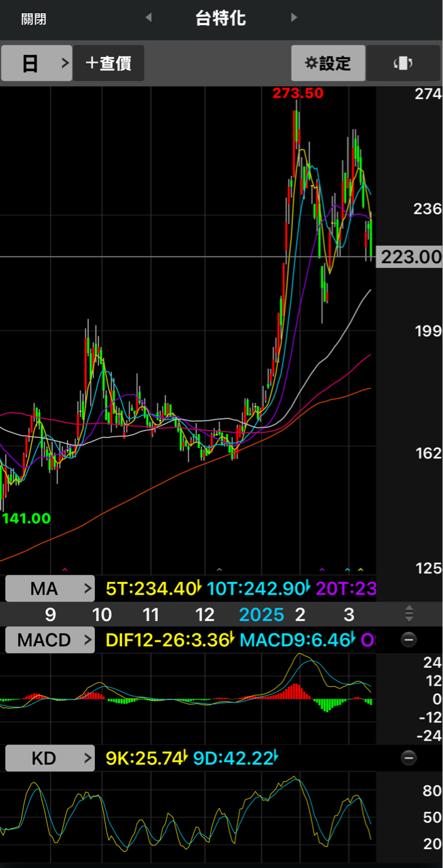
Task: Open the 設定 settings button
Action: point(328,64)
